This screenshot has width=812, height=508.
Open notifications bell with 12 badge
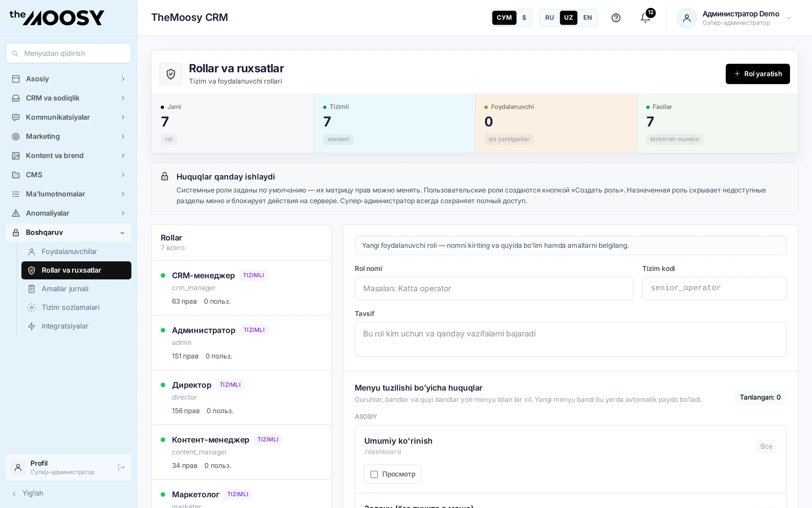coord(646,18)
